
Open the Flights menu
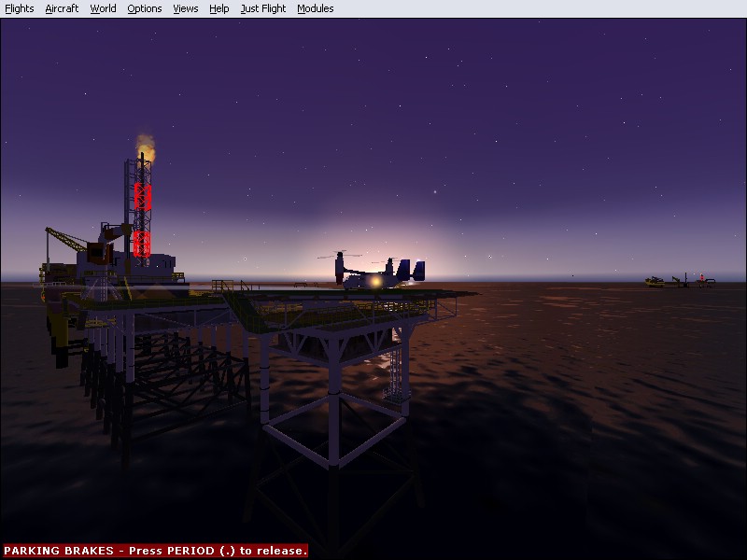[x=20, y=8]
